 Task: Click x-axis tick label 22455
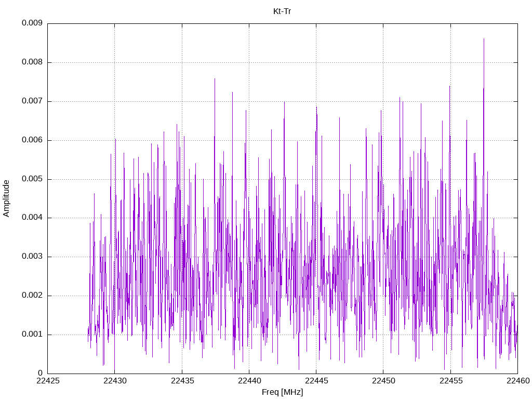[x=451, y=381]
